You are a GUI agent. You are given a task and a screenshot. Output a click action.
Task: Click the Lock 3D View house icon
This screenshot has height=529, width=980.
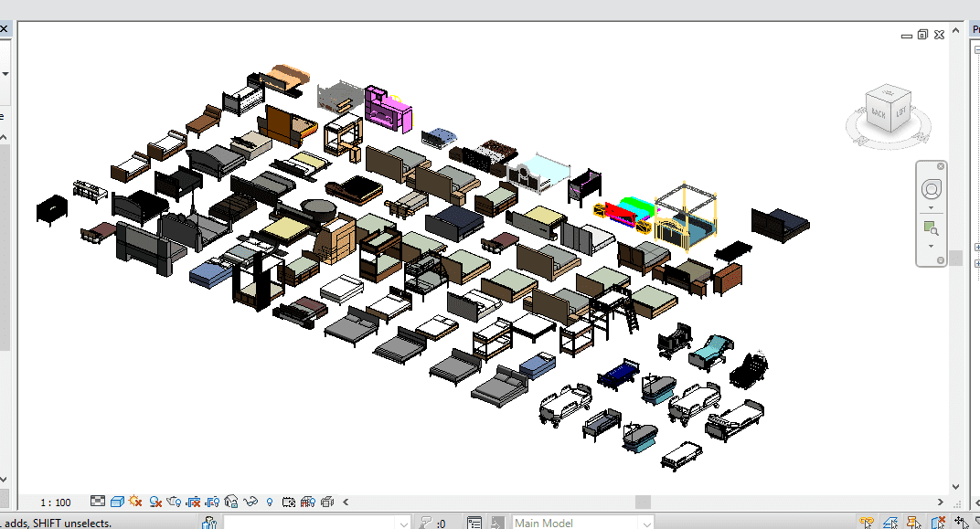tap(231, 502)
